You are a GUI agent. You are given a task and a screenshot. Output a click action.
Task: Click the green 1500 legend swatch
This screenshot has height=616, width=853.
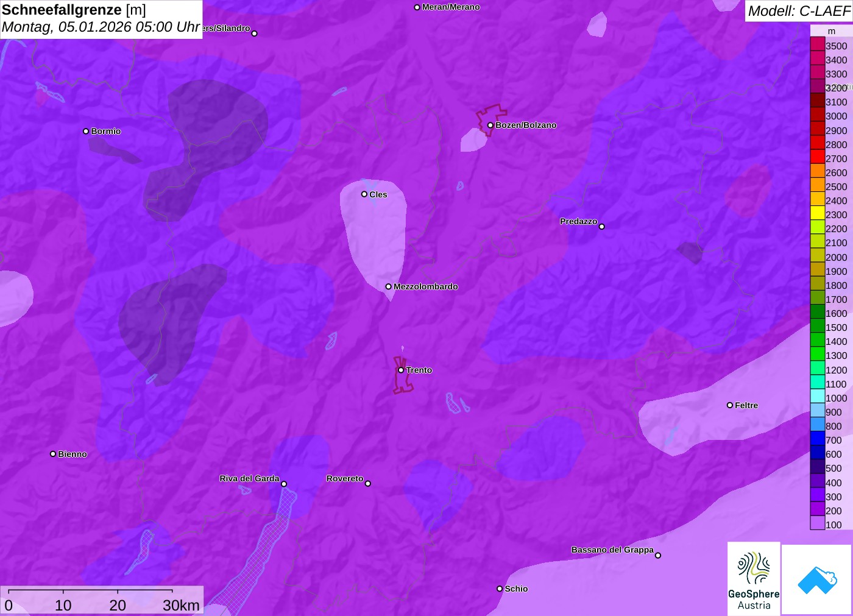click(818, 325)
